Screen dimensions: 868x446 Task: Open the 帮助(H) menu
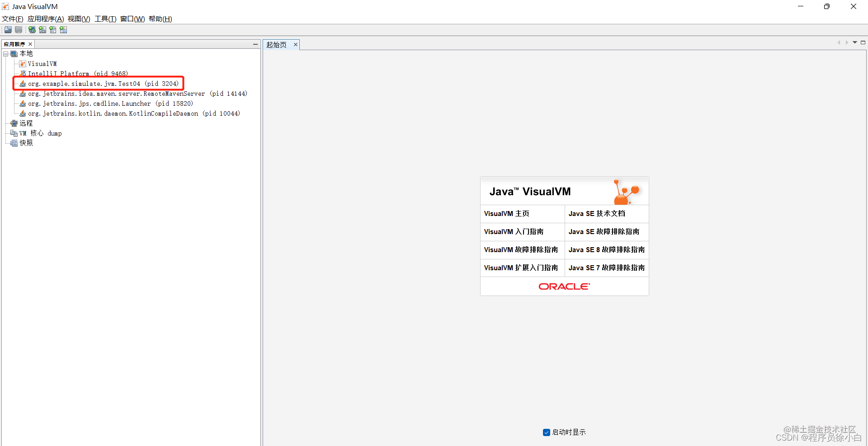pos(160,19)
